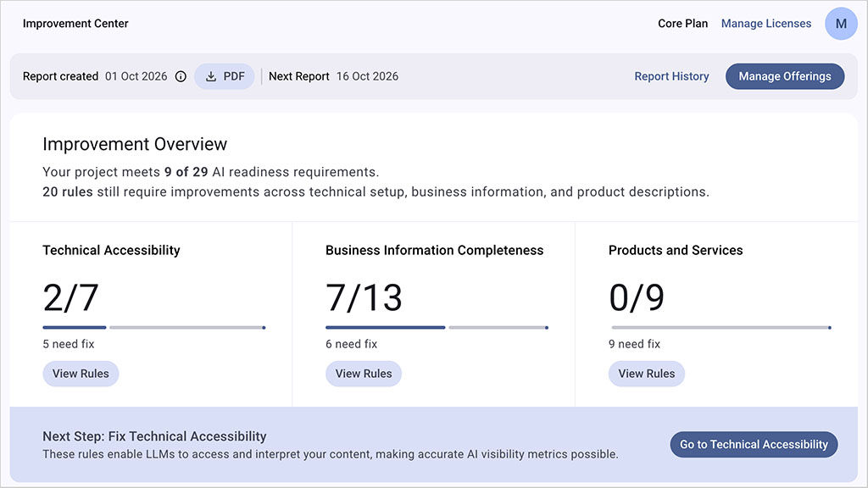This screenshot has height=488, width=868.
Task: Click the Manage Offerings button
Action: tap(785, 76)
